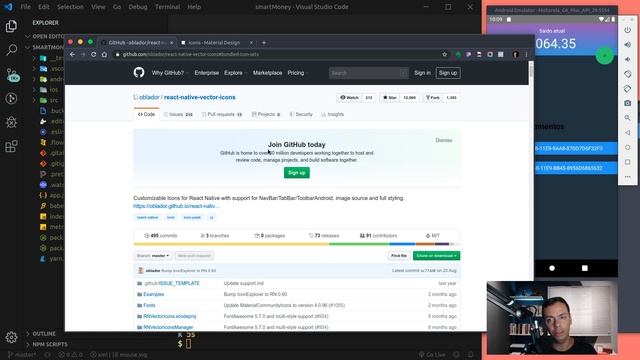Viewport: 640px width, 360px height.
Task: Open the Selection menu in VS Code
Action: (x=70, y=7)
